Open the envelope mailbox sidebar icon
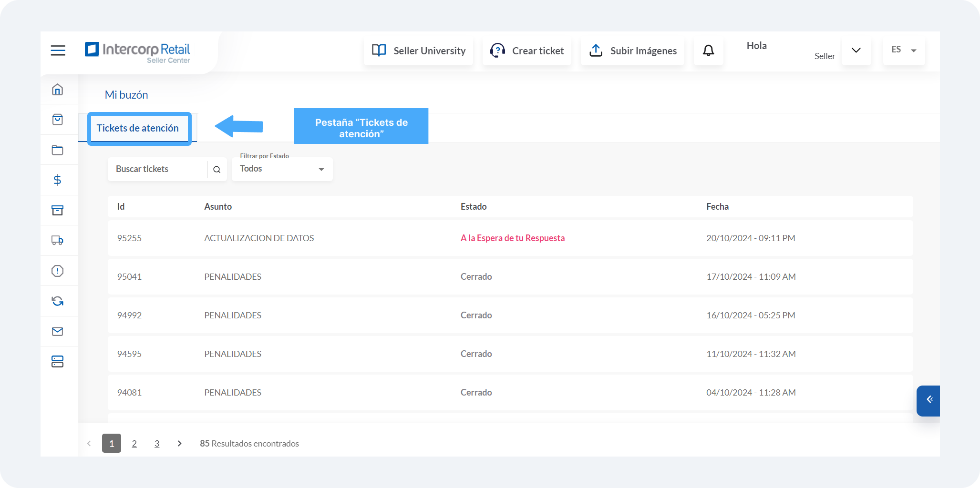 [57, 331]
